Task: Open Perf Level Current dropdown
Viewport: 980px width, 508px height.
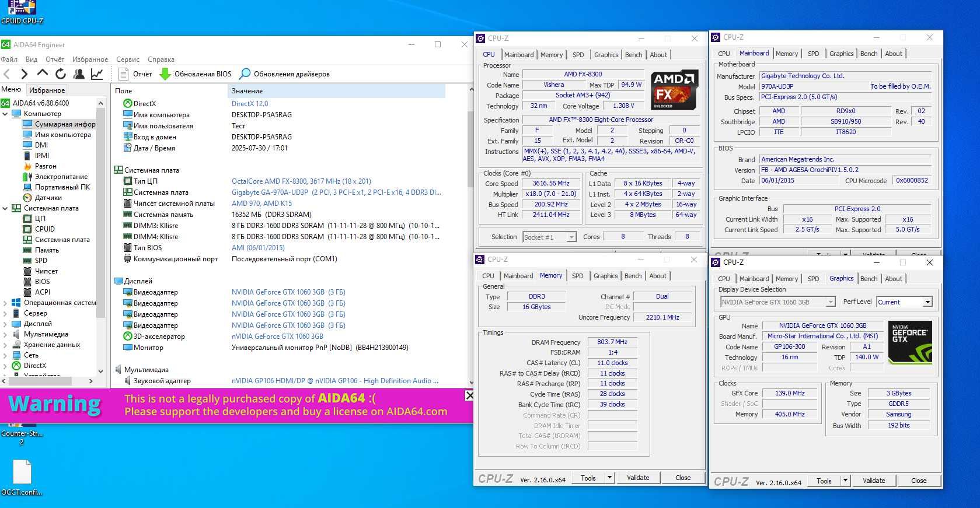Action: click(x=904, y=302)
